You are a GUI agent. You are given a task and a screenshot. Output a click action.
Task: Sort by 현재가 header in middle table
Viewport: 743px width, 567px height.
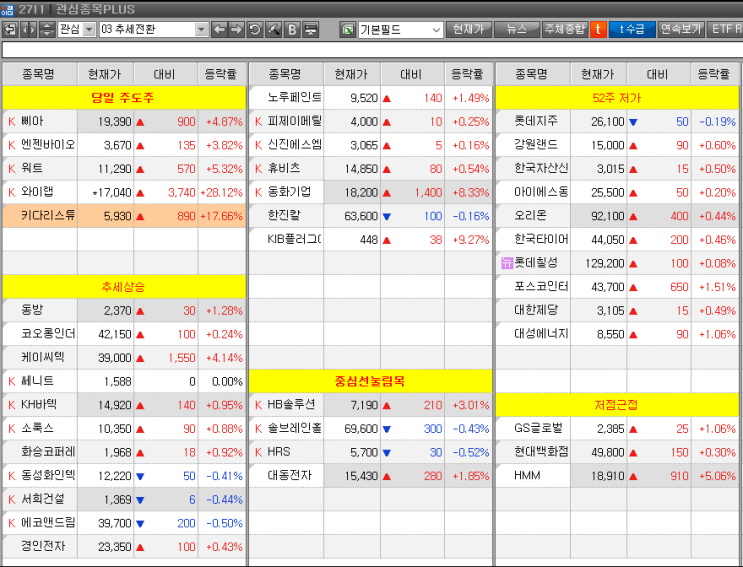click(352, 74)
